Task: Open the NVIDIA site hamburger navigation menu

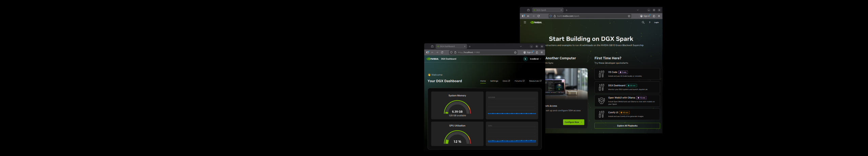Action: [x=525, y=22]
